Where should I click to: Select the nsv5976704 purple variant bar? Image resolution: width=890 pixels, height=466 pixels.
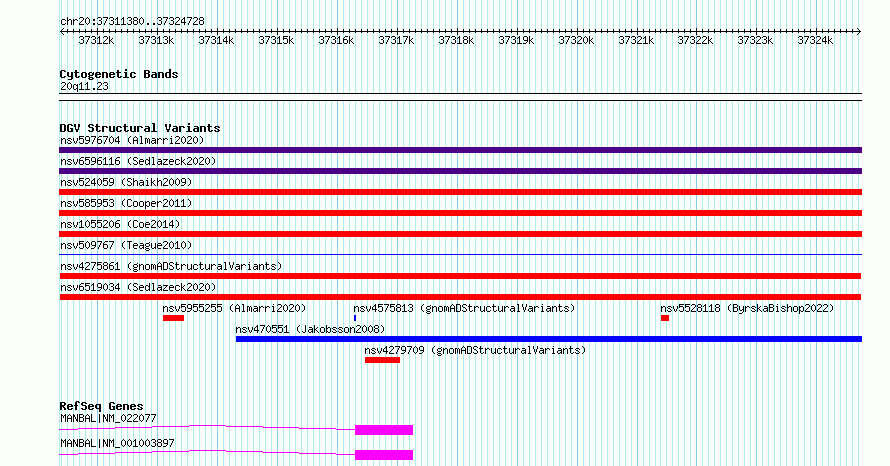point(460,150)
